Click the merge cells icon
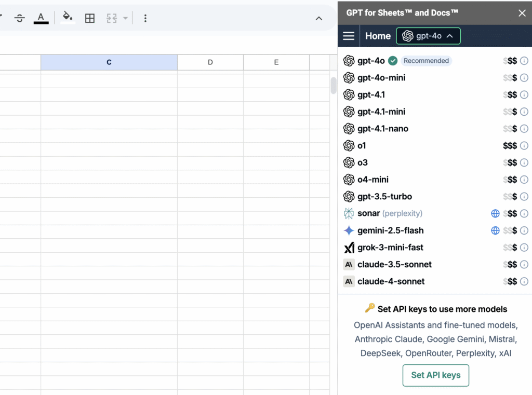532x395 pixels. [x=112, y=18]
